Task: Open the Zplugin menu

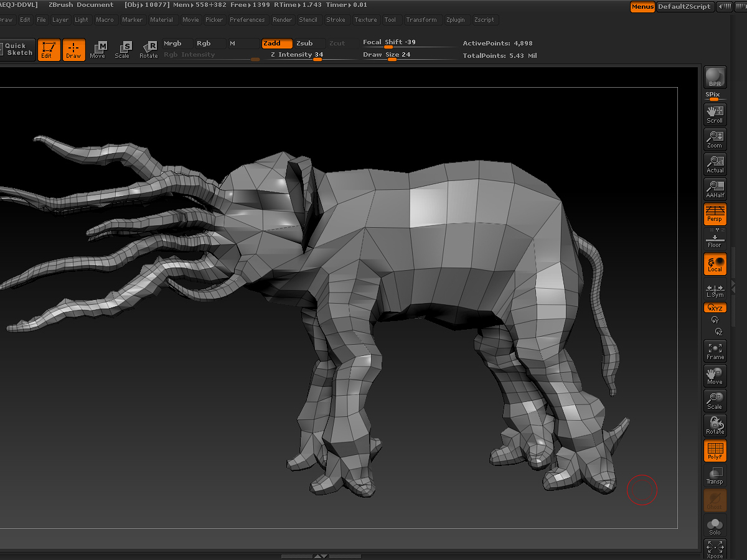Action: tap(455, 20)
